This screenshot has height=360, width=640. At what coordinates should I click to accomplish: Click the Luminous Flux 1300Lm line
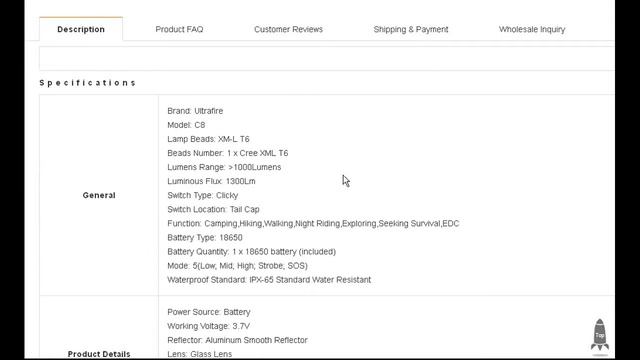[x=211, y=181]
